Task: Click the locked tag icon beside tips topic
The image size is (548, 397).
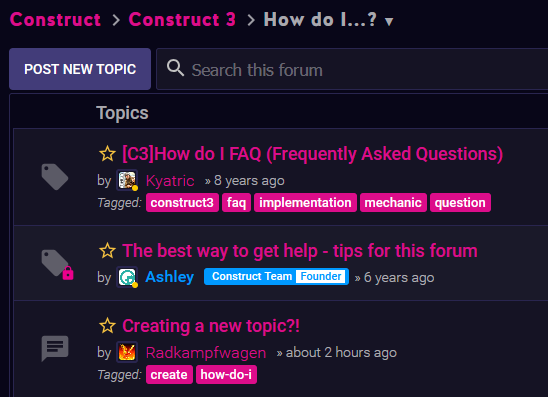Action: coord(57,264)
